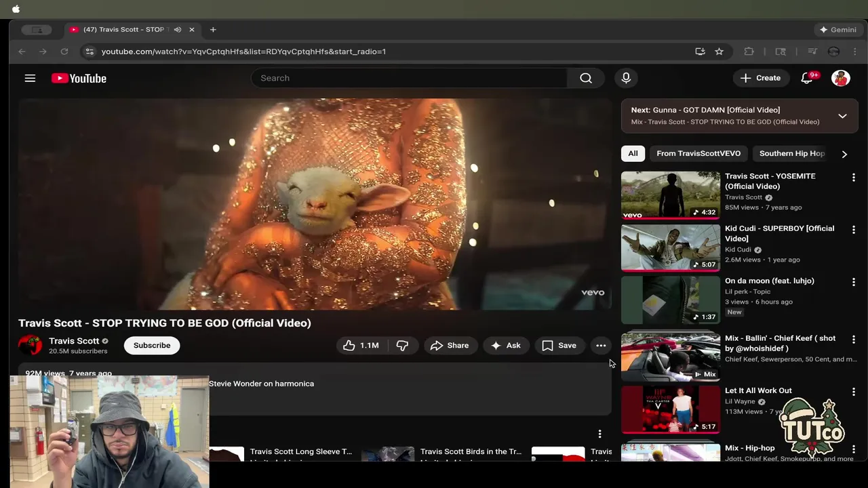Open the notifications bell
This screenshot has width=868, height=488.
click(807, 78)
